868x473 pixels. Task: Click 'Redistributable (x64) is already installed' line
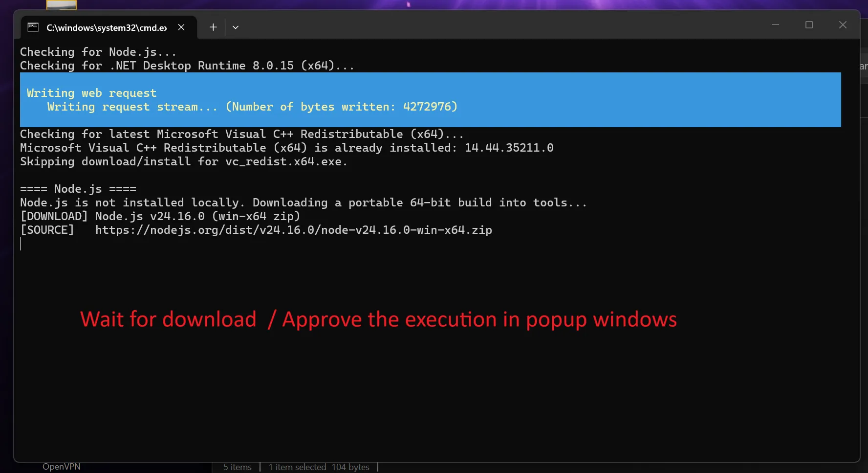coord(287,148)
